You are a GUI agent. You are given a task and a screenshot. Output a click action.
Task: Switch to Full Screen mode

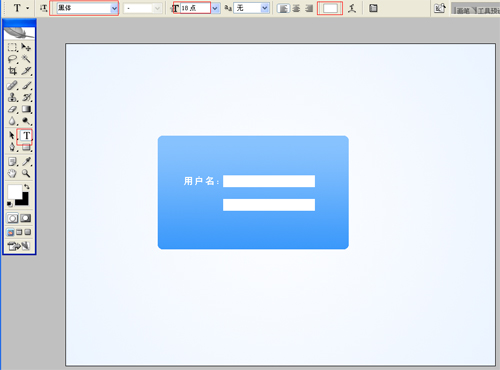[28, 232]
